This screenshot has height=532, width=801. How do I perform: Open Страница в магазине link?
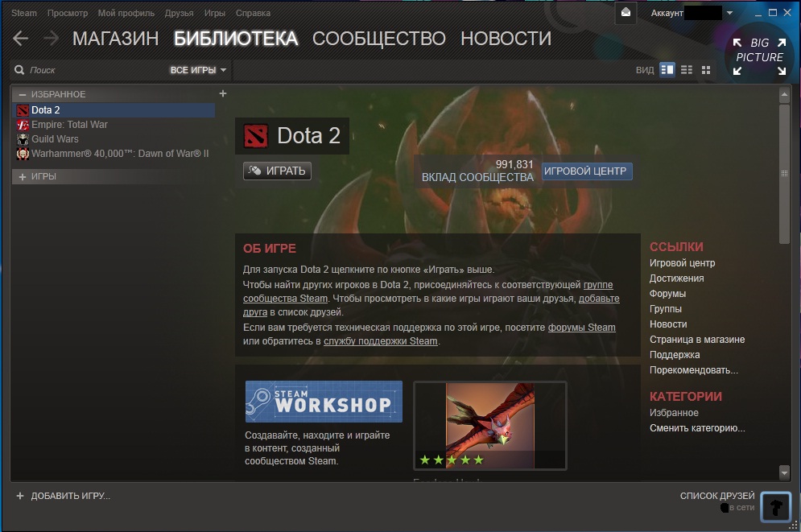click(x=697, y=340)
